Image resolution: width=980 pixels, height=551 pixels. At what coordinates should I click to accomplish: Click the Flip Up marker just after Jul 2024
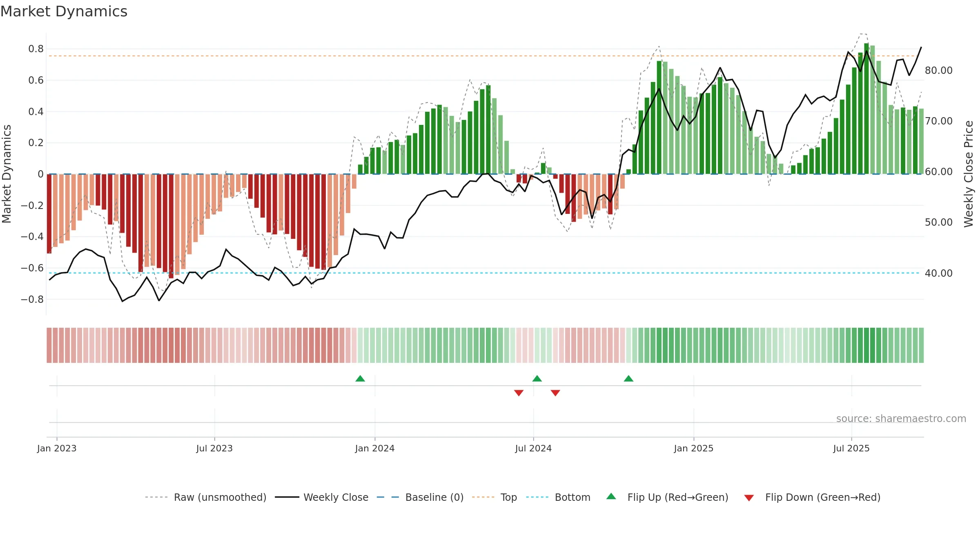tap(537, 379)
